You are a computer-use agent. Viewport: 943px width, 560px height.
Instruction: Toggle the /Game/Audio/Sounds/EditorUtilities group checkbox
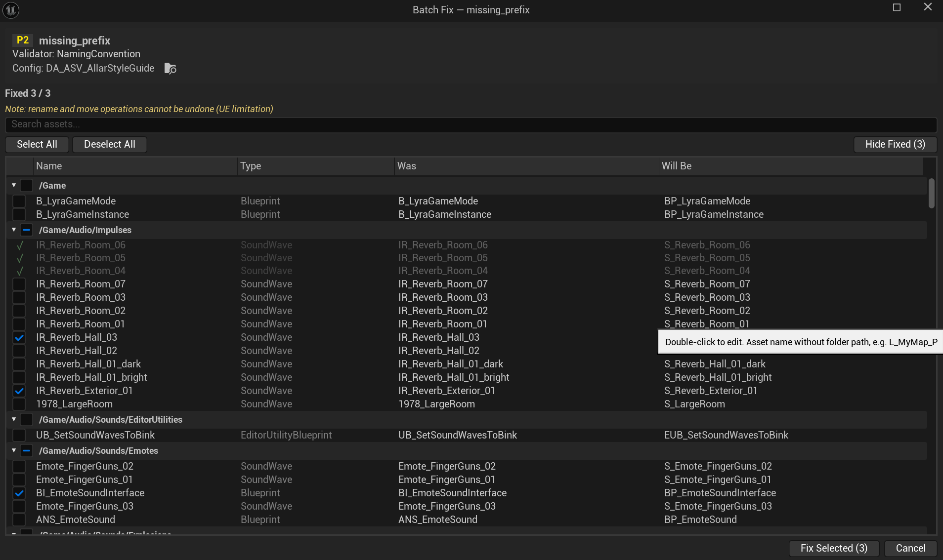pyautogui.click(x=27, y=420)
